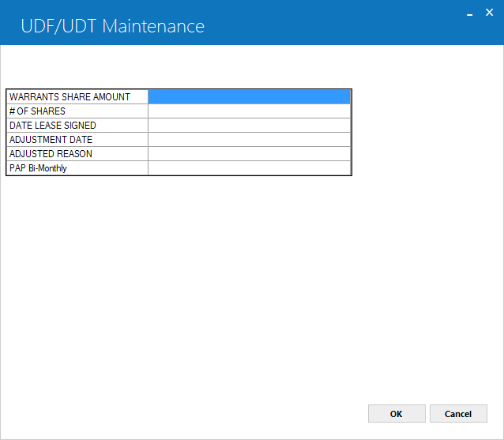Click the OK button
Viewport: 504px width, 440px height.
click(x=397, y=414)
